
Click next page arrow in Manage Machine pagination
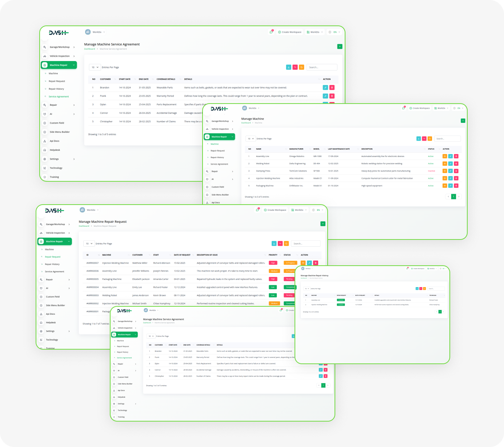459,197
